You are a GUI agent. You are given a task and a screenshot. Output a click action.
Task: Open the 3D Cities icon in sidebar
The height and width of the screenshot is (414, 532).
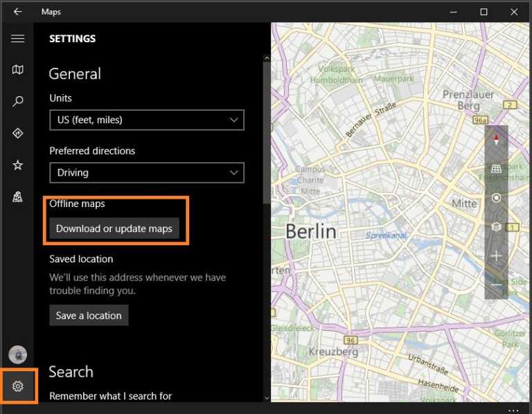click(17, 197)
